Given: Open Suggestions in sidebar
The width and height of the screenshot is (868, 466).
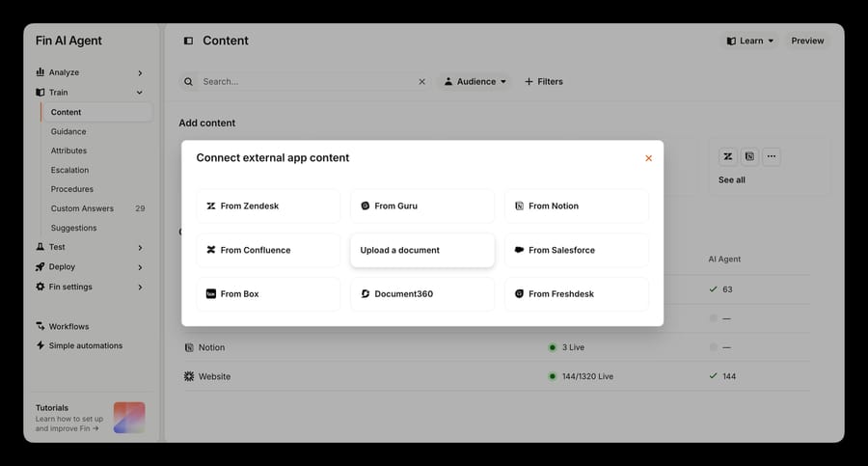Looking at the screenshot, I should (73, 228).
